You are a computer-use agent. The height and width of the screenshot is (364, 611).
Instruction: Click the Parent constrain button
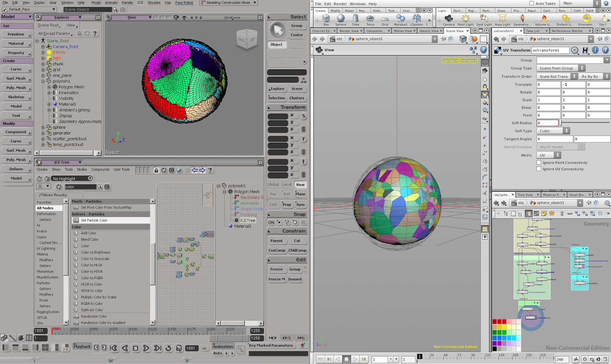click(276, 241)
